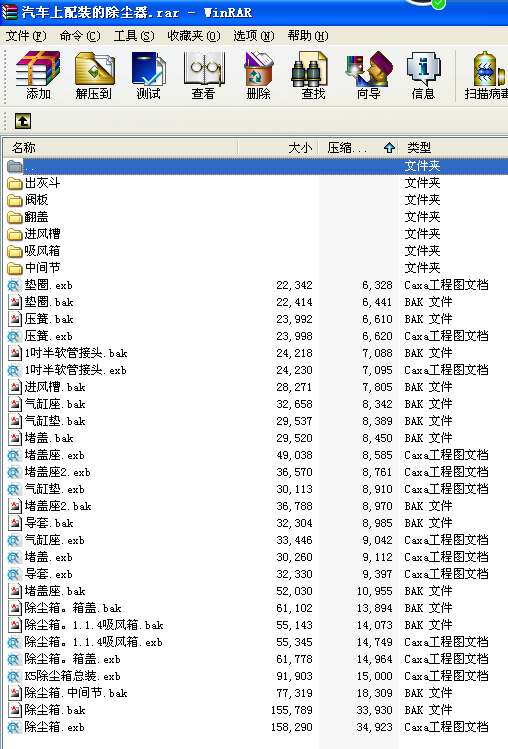Click the 扫描病毒 (Scan virus) toolbar icon
508x749 pixels.
(x=487, y=69)
